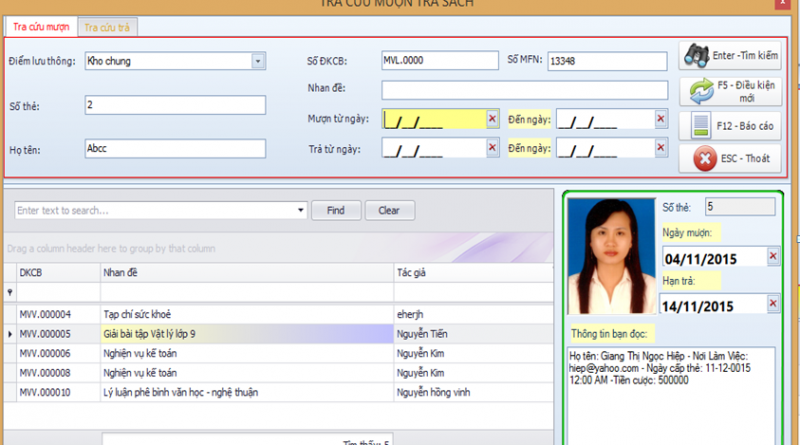This screenshot has height=445, width=800.
Task: Click the ESC - Thoát exit button
Action: coord(730,158)
